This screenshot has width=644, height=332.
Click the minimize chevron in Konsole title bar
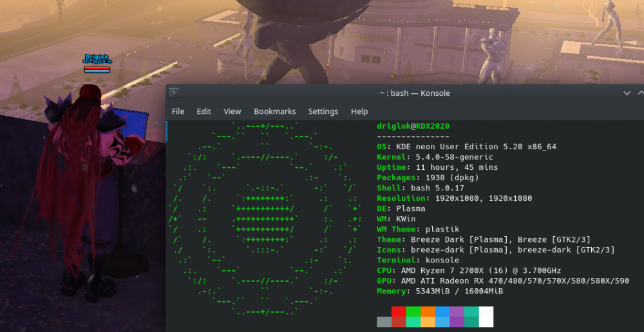click(x=627, y=93)
